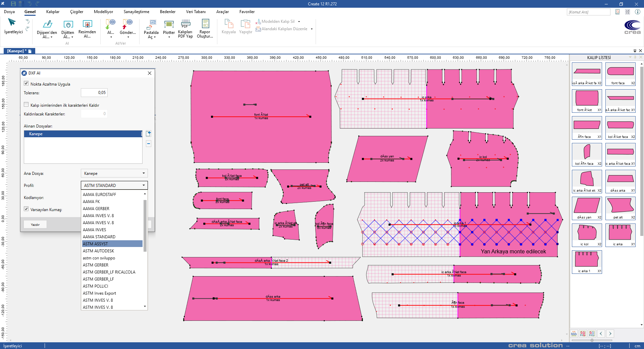Open Kalıpları PDF Yap tool
644x349 pixels.
[x=185, y=24]
